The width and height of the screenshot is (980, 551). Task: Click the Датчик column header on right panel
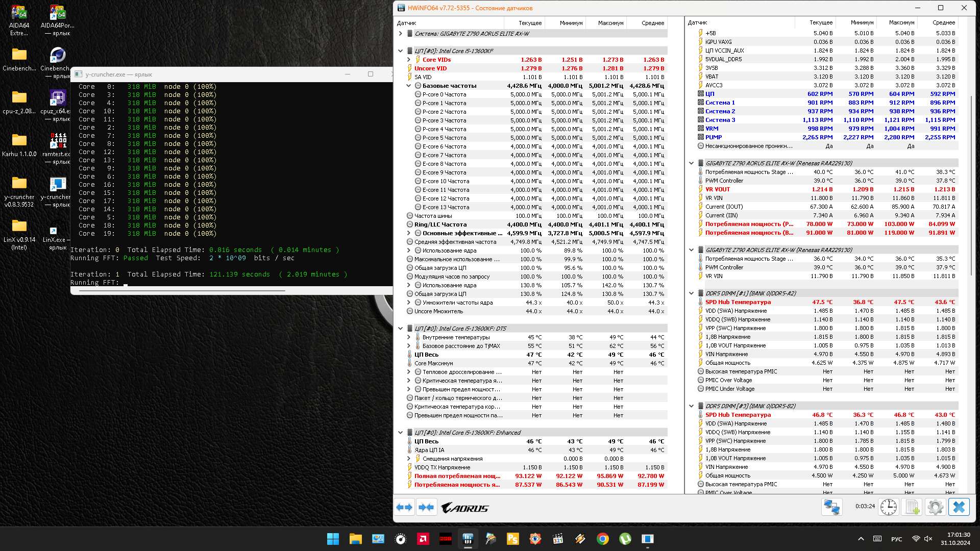[697, 22]
